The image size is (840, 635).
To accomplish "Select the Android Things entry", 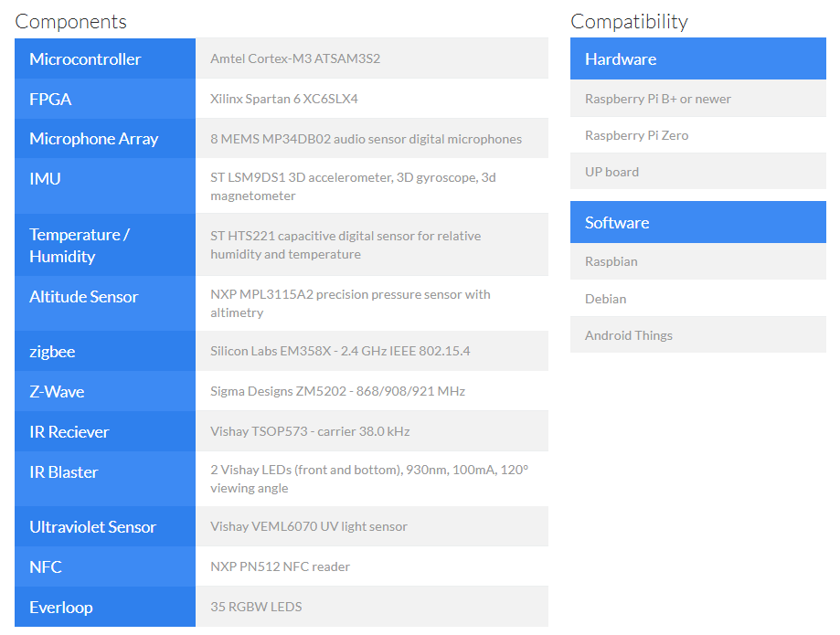I will pos(629,335).
